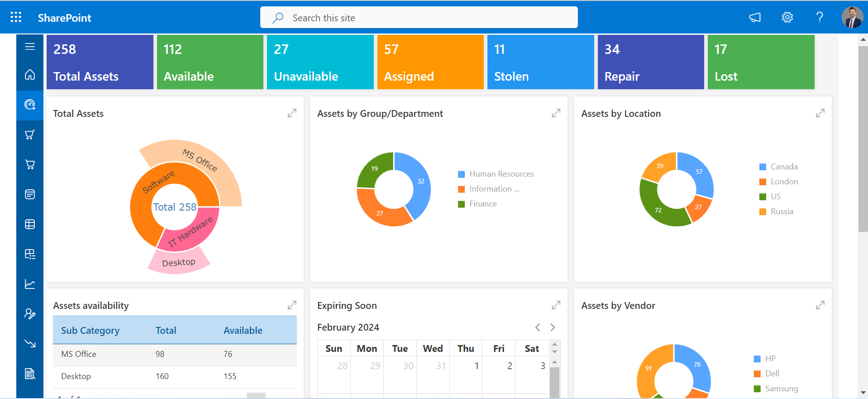This screenshot has width=868, height=399.
Task: Go to previous month in calendar
Action: 538,327
